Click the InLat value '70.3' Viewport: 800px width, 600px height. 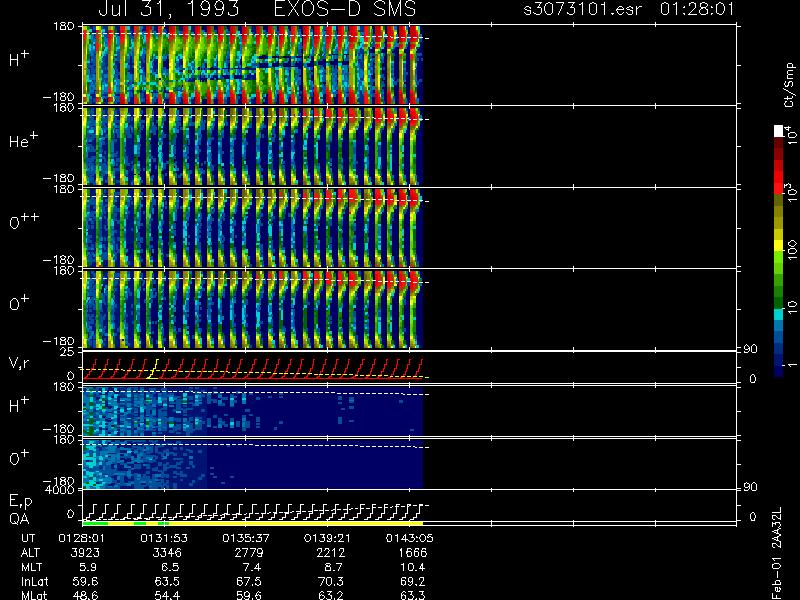[330, 581]
